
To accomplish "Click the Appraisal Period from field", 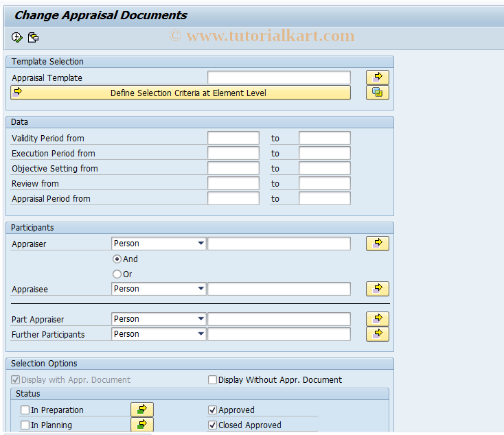I will [233, 198].
